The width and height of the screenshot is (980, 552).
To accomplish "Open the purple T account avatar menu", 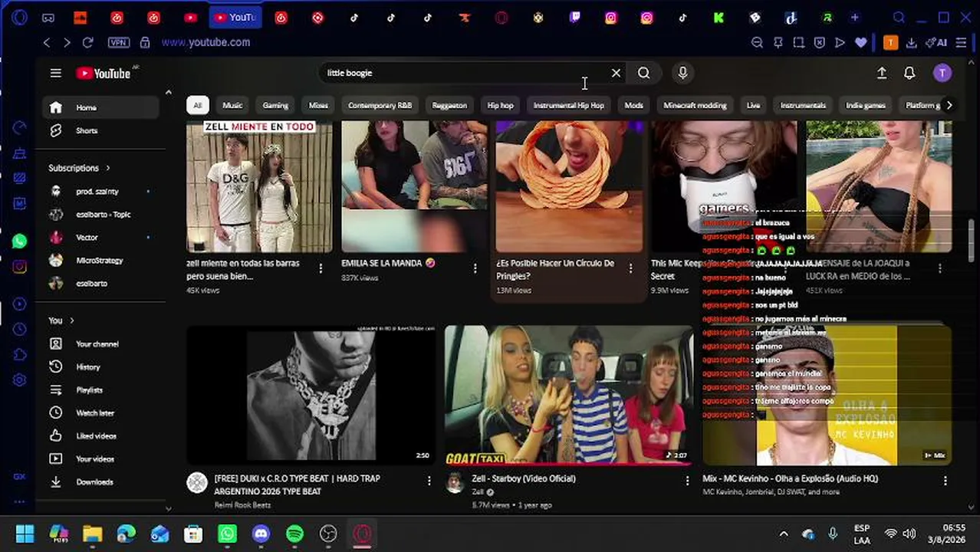I will point(942,73).
